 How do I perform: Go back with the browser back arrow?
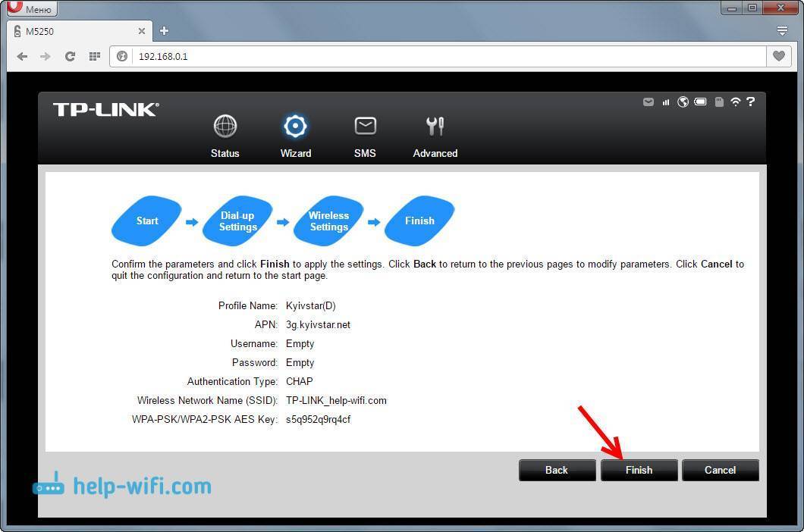click(x=22, y=56)
